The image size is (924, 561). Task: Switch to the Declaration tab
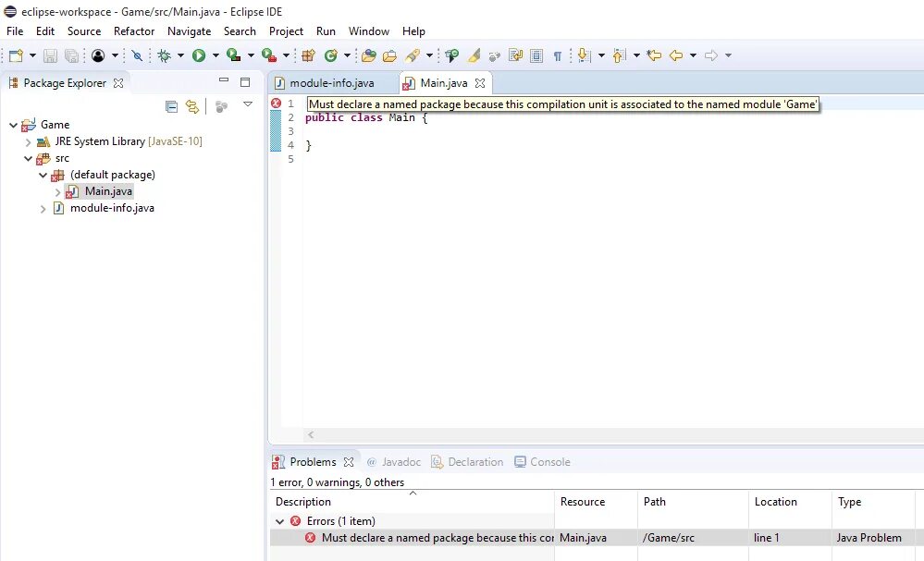click(467, 462)
